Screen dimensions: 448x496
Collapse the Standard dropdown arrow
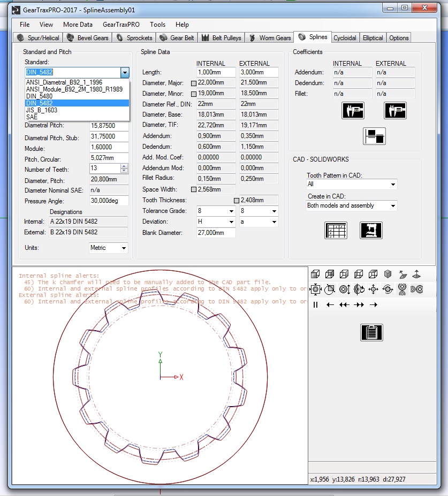[x=125, y=72]
